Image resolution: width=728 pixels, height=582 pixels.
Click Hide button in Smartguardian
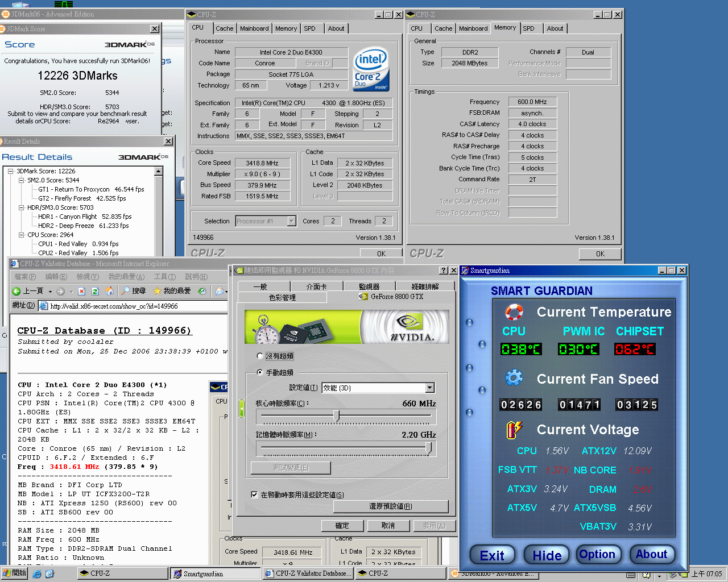click(x=547, y=555)
